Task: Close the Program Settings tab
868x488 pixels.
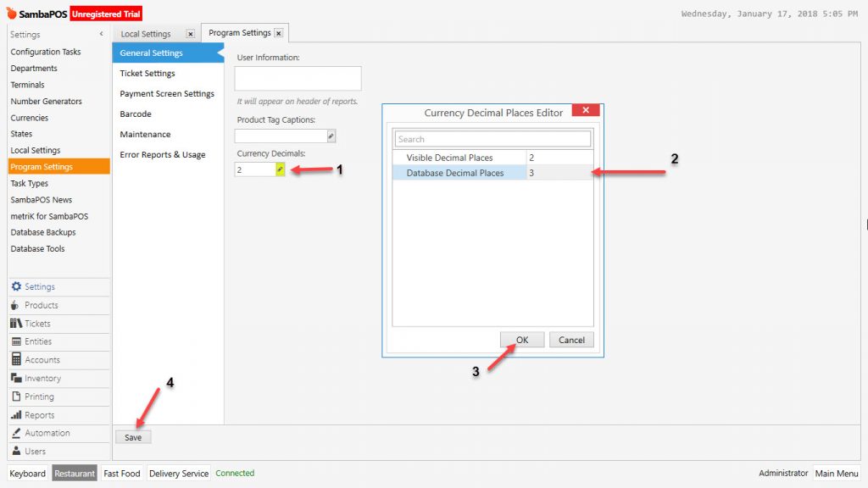Action: point(278,33)
